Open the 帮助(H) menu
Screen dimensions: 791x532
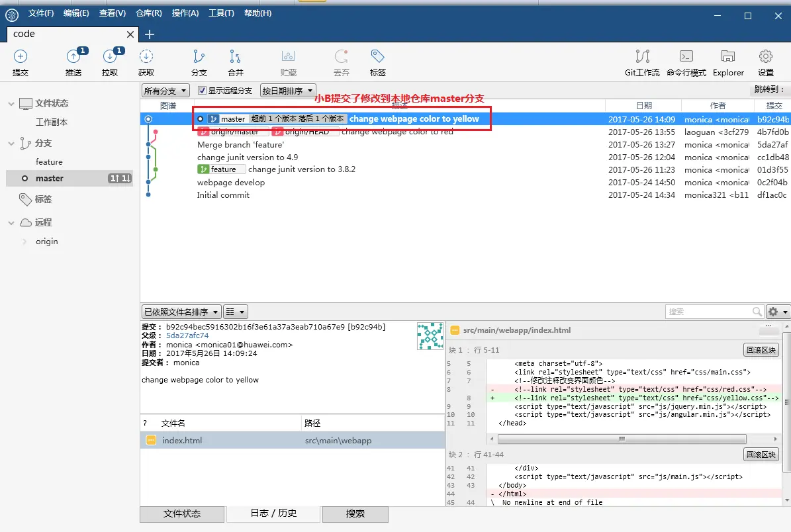pyautogui.click(x=257, y=13)
